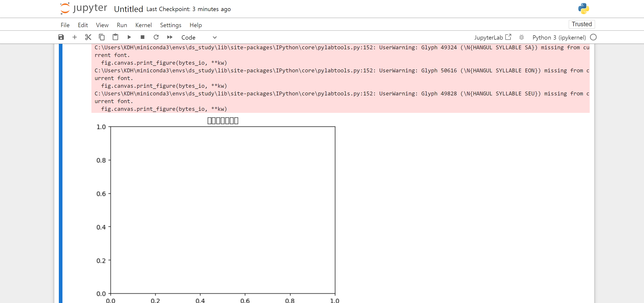Rename the Untitled notebook title
Screen dimensions: 644x303
point(129,9)
